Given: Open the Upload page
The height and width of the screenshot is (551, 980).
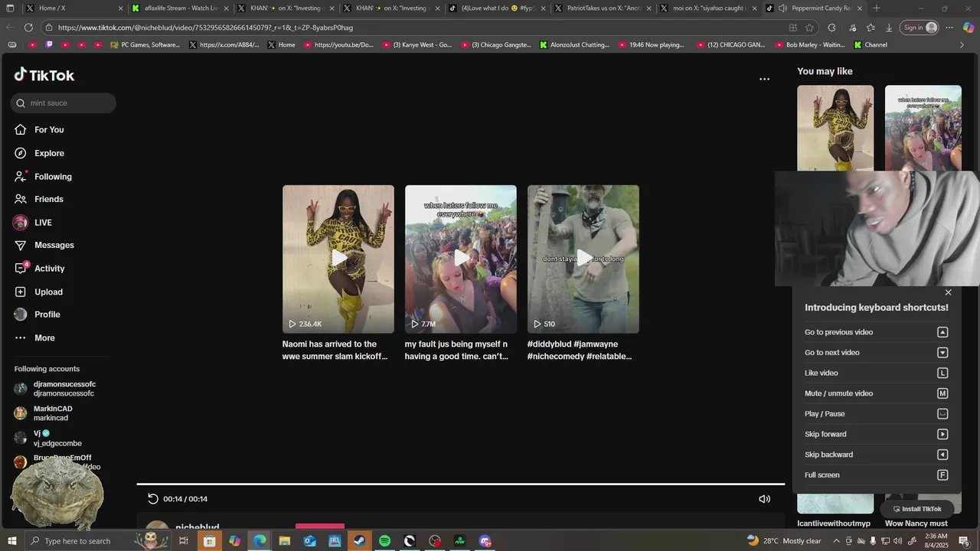Looking at the screenshot, I should point(48,292).
